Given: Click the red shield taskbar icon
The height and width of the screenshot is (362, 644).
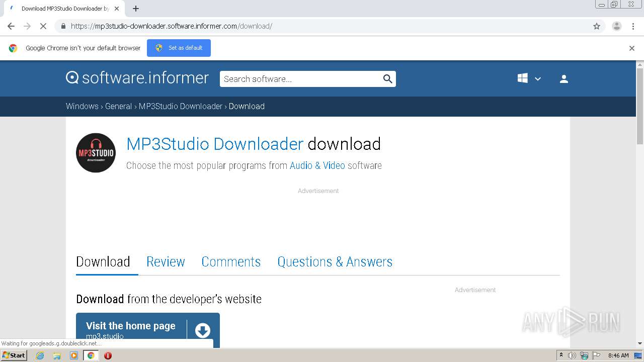Looking at the screenshot, I should (108, 355).
